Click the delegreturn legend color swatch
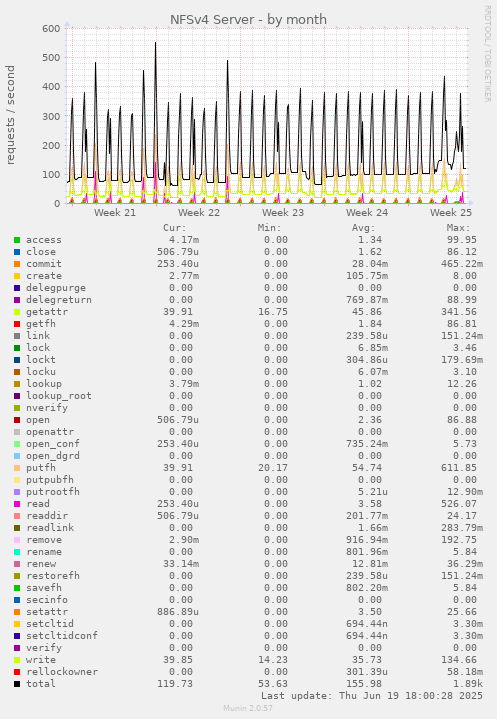The width and height of the screenshot is (497, 719). click(17, 300)
